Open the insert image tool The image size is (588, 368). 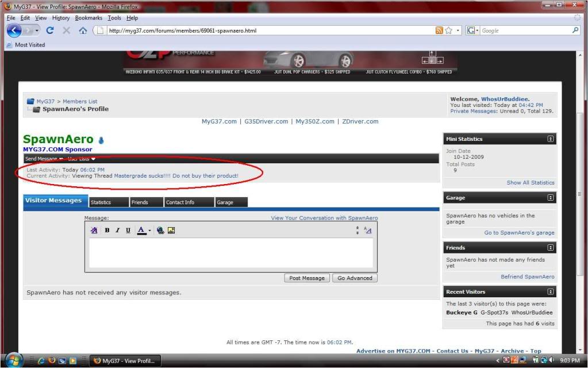pos(171,231)
